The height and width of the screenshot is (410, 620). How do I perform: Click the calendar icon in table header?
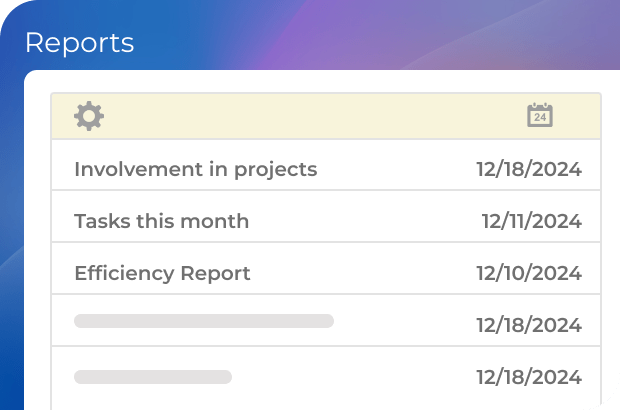[x=540, y=115]
